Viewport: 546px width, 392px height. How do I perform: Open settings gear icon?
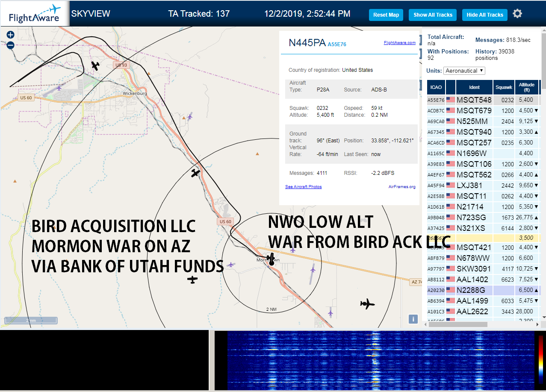pos(517,14)
